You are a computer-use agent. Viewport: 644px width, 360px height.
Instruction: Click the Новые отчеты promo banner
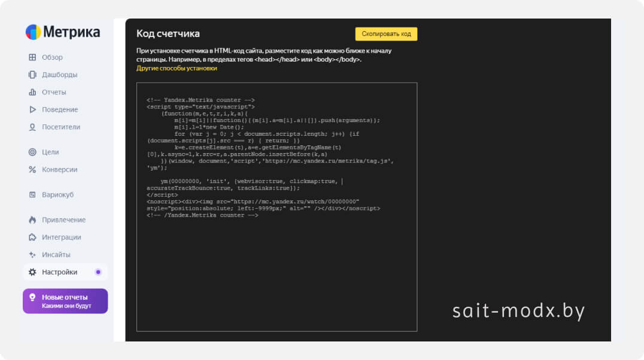(65, 301)
